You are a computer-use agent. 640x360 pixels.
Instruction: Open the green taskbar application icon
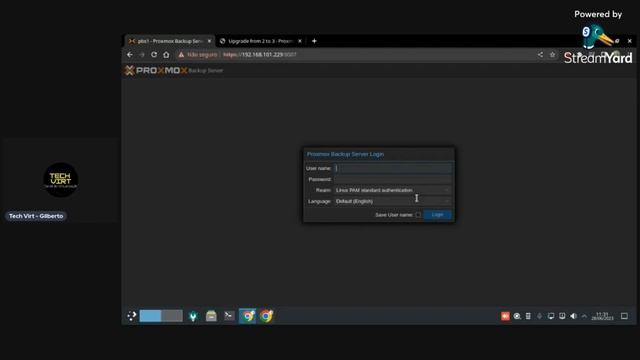193,316
